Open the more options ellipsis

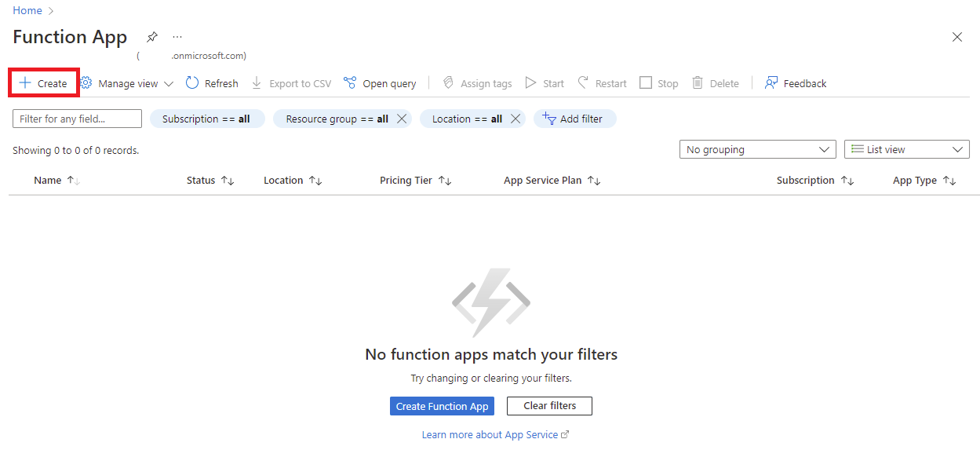click(177, 37)
